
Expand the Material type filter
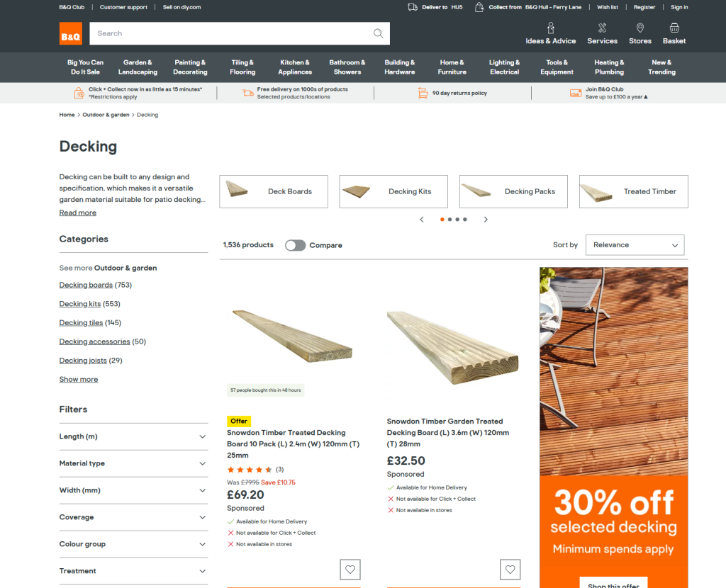point(133,463)
